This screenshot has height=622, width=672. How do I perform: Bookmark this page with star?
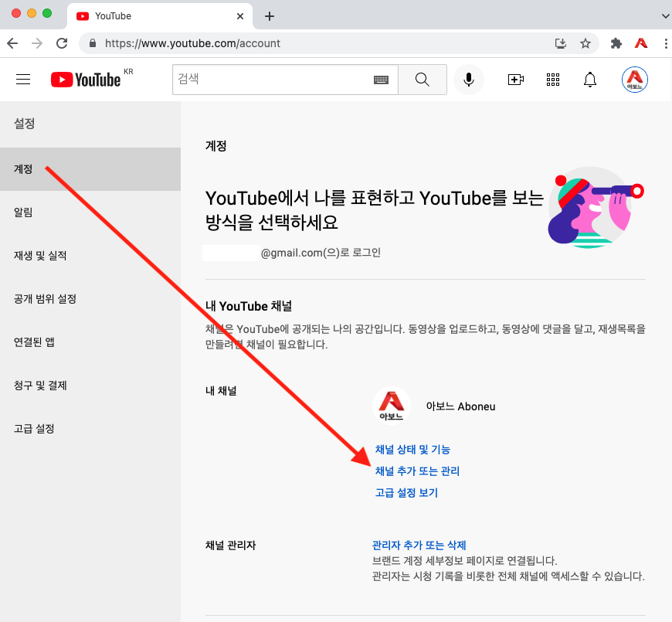[x=585, y=42]
